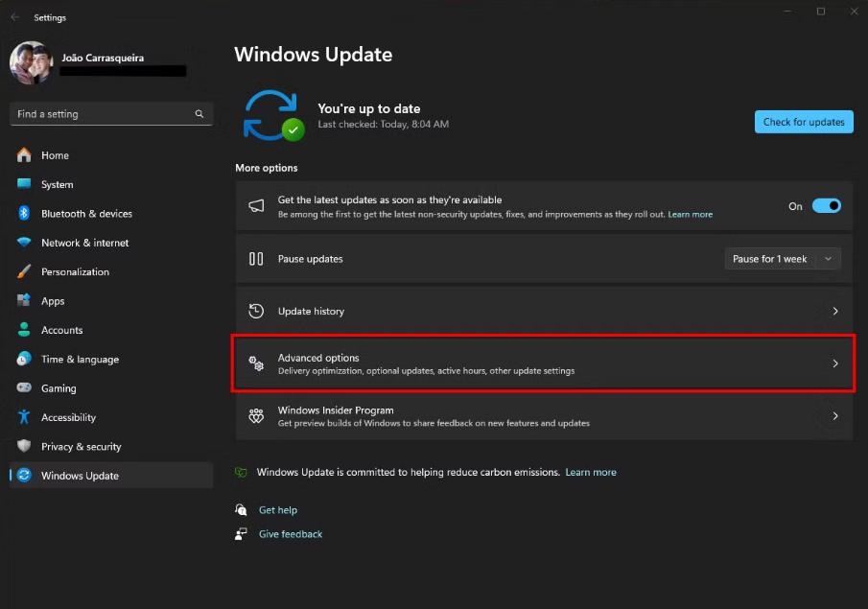Click the back arrow in title bar

15,17
